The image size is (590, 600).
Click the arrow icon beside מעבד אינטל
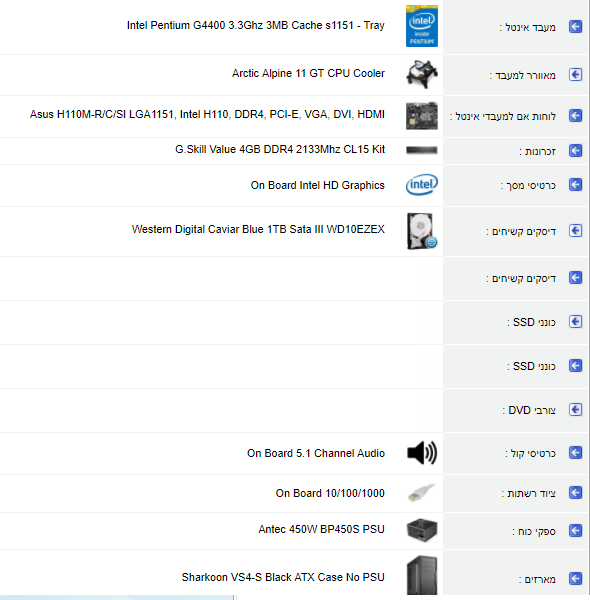(575, 27)
